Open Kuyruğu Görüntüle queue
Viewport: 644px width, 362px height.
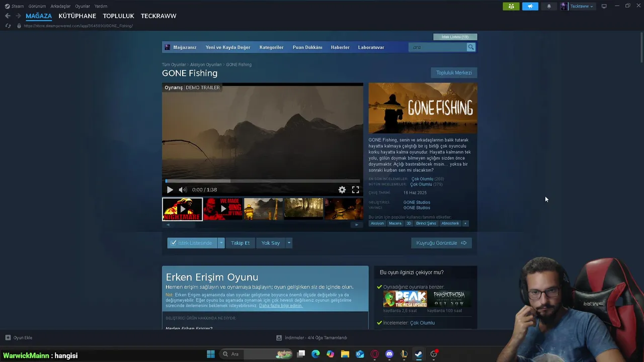pyautogui.click(x=441, y=243)
